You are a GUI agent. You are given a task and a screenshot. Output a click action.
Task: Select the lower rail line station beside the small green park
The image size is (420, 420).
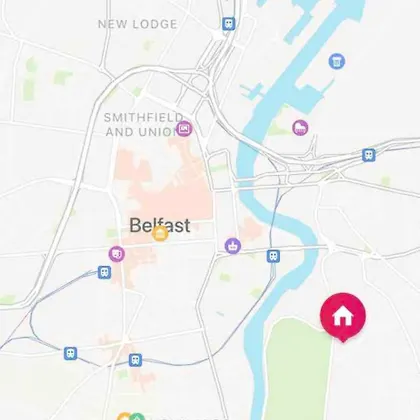coord(135,360)
